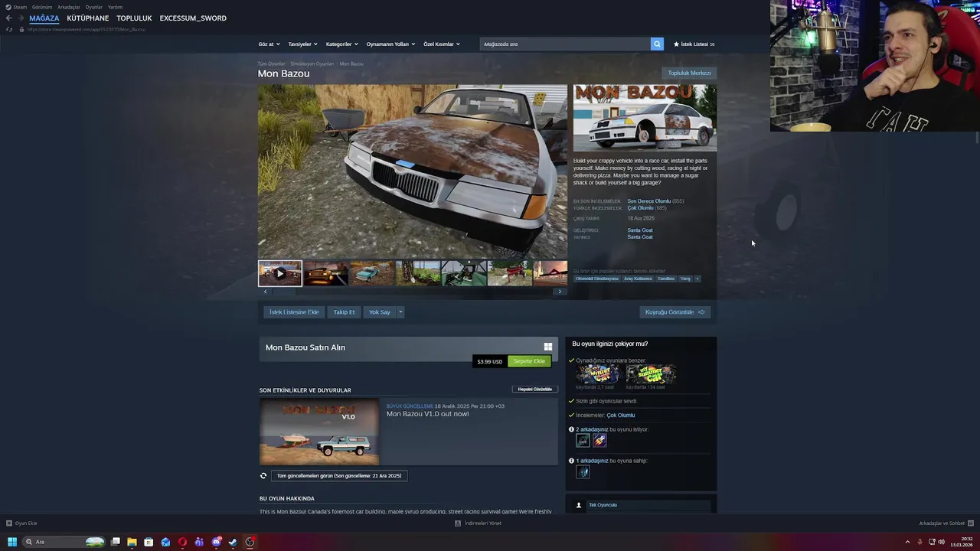980x551 pixels.
Task: Select the night car screenshot thumbnail
Action: tap(326, 273)
